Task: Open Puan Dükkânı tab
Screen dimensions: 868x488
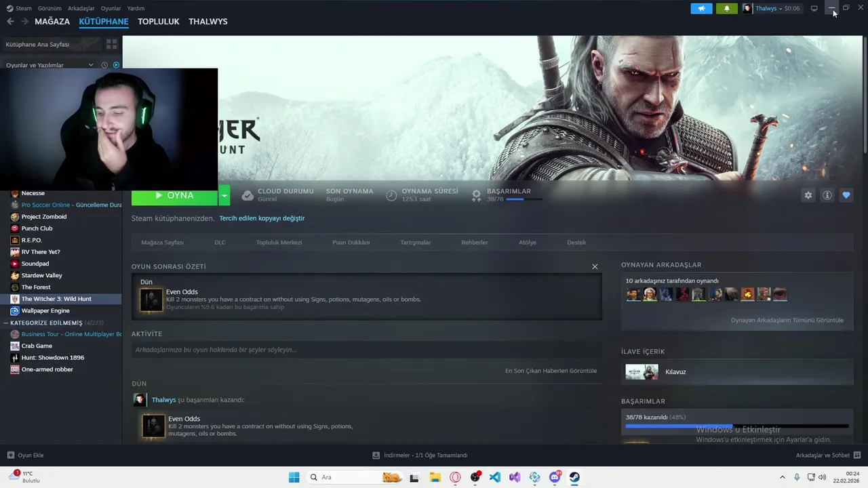Action: tap(351, 242)
